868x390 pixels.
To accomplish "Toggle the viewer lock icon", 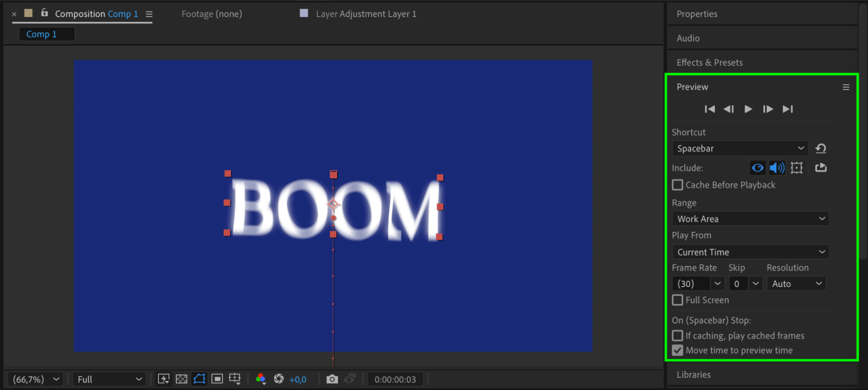I will (x=44, y=13).
